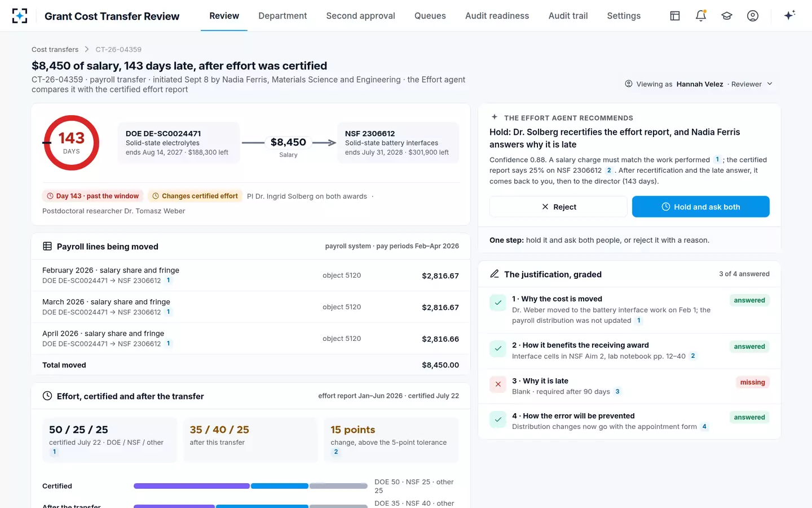Click the Changes certified effort badge
The width and height of the screenshot is (812, 508).
tap(195, 196)
